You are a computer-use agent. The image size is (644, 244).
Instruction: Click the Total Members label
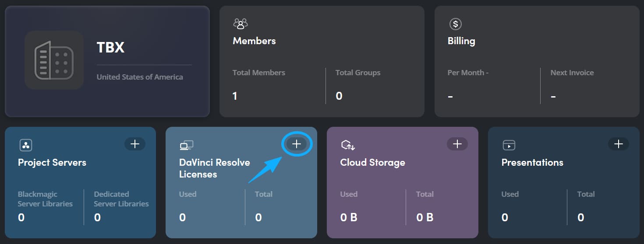(259, 73)
